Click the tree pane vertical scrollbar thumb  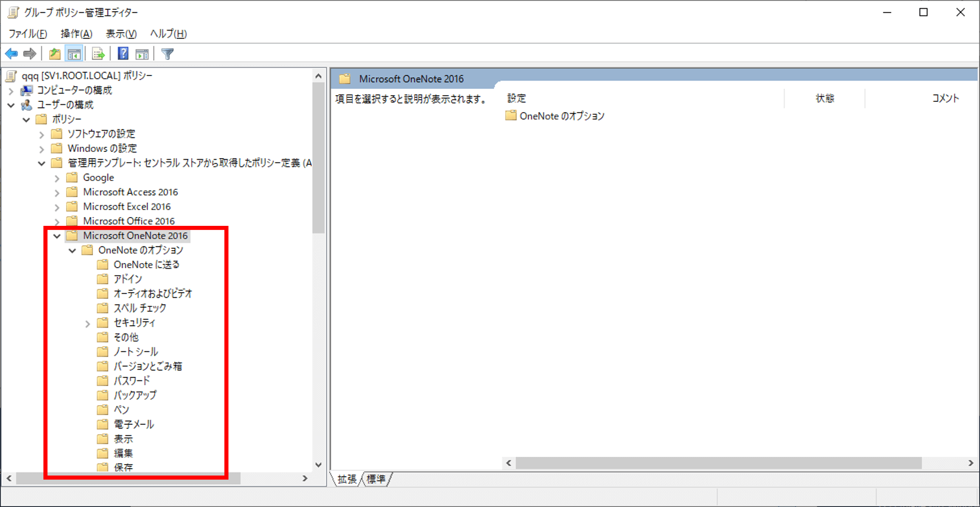(x=318, y=158)
